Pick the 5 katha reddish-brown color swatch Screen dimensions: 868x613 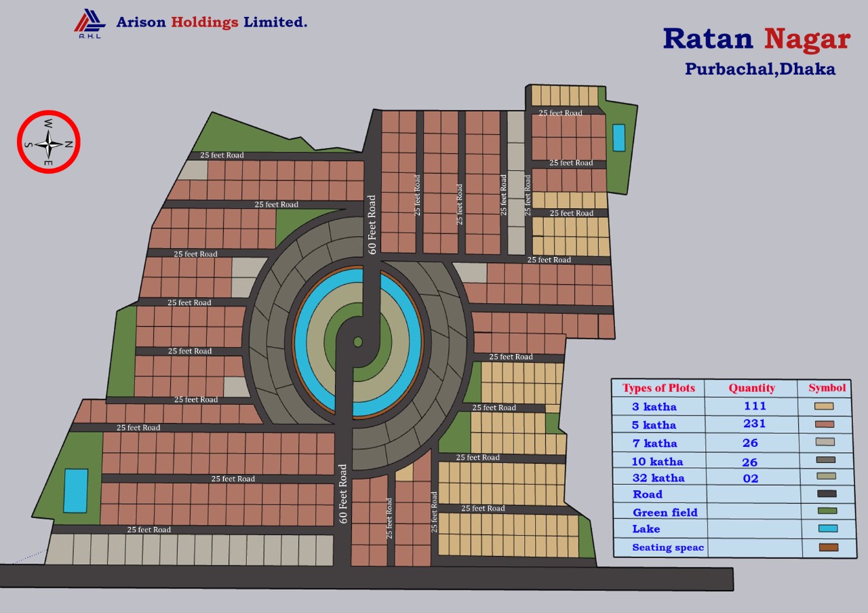824,424
